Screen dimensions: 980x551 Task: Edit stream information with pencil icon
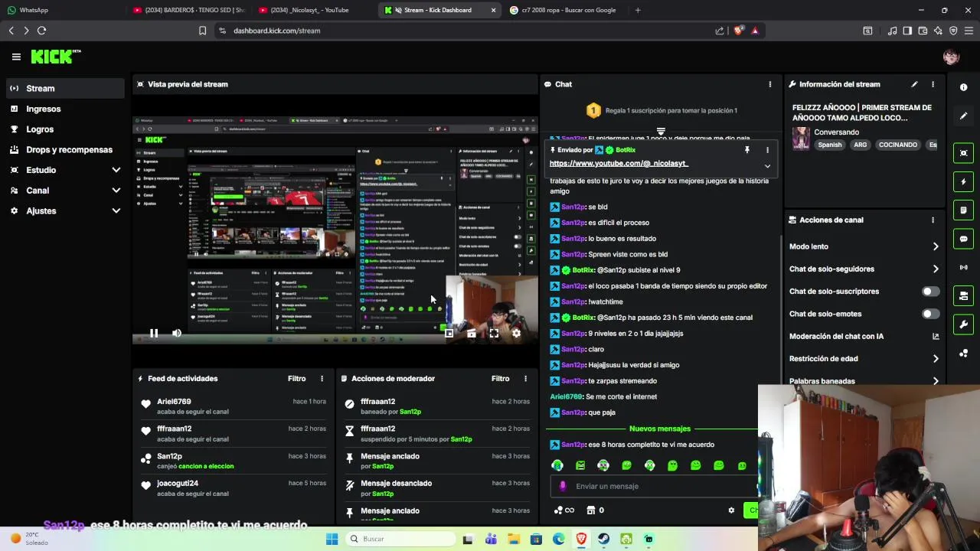pyautogui.click(x=914, y=84)
